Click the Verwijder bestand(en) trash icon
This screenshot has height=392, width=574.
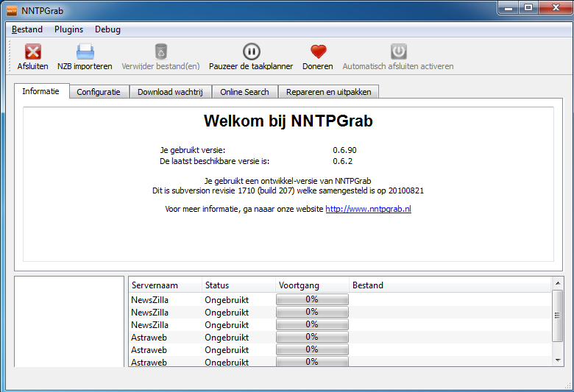[160, 51]
